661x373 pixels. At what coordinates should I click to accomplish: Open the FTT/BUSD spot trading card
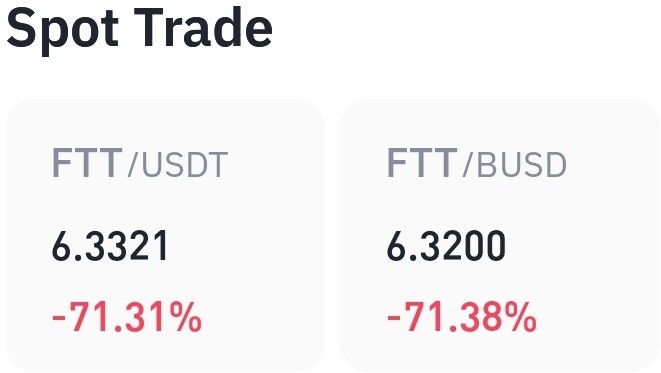(x=500, y=236)
